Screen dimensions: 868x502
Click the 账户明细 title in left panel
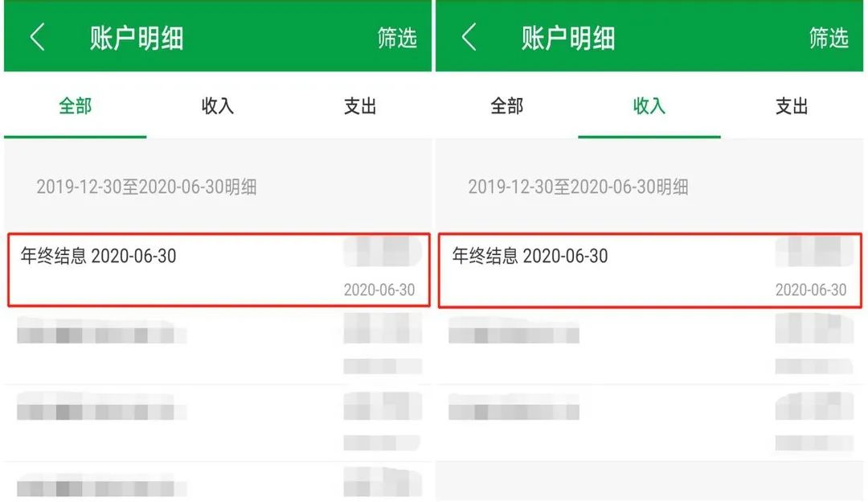click(x=137, y=38)
